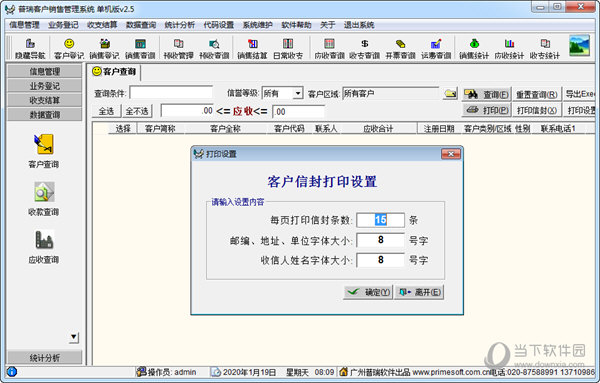Open 业务登记 menu

click(63, 25)
